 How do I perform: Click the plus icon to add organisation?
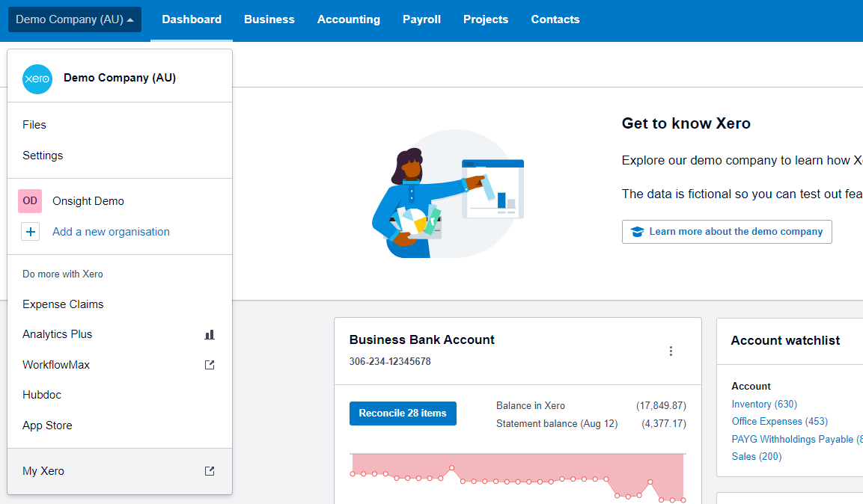pos(30,232)
